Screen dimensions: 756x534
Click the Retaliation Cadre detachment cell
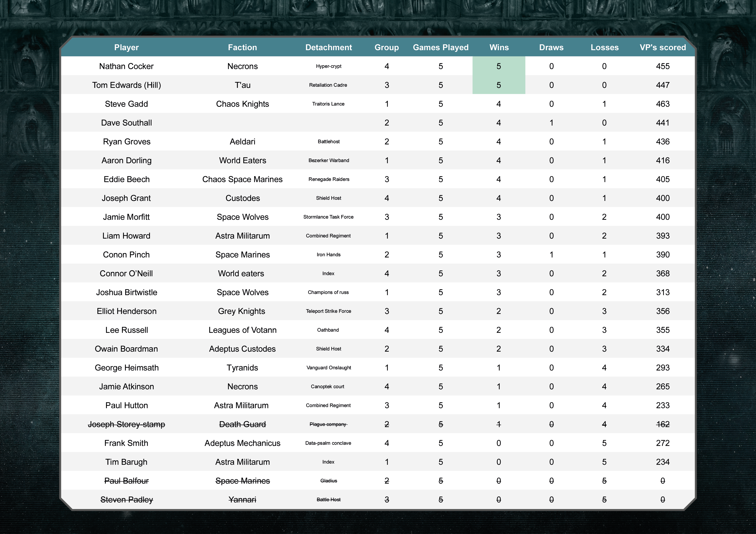click(x=328, y=85)
